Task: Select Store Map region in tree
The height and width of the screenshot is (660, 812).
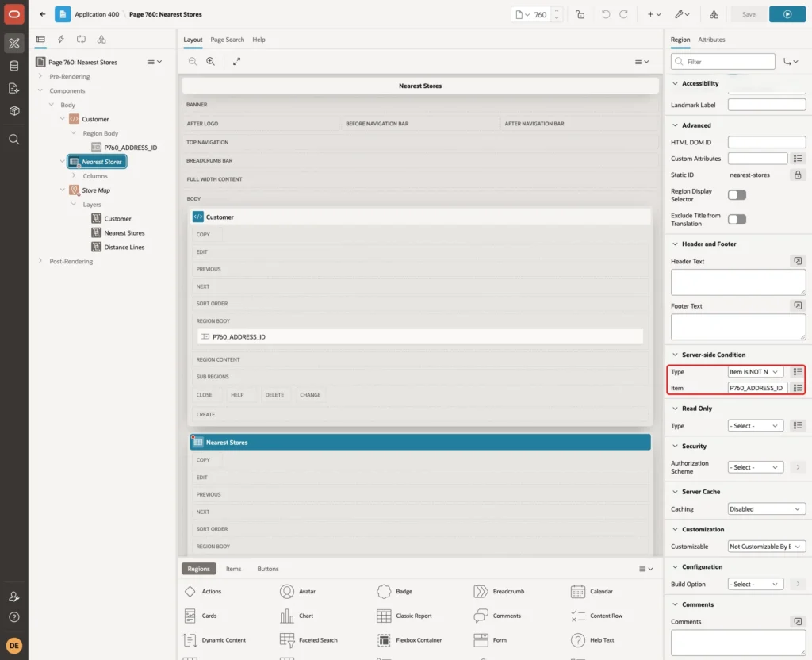Action: 96,190
